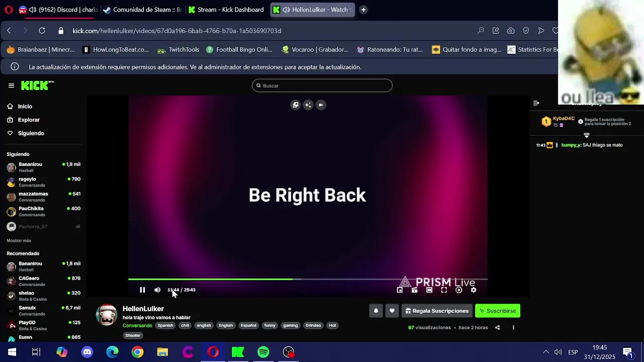
Task: Open a new browser tab
Action: (363, 10)
